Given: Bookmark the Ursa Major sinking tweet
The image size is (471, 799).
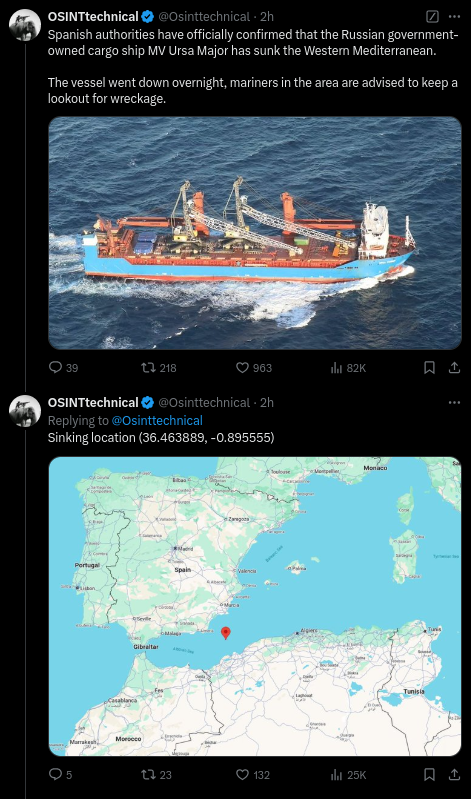Looking at the screenshot, I should (429, 367).
